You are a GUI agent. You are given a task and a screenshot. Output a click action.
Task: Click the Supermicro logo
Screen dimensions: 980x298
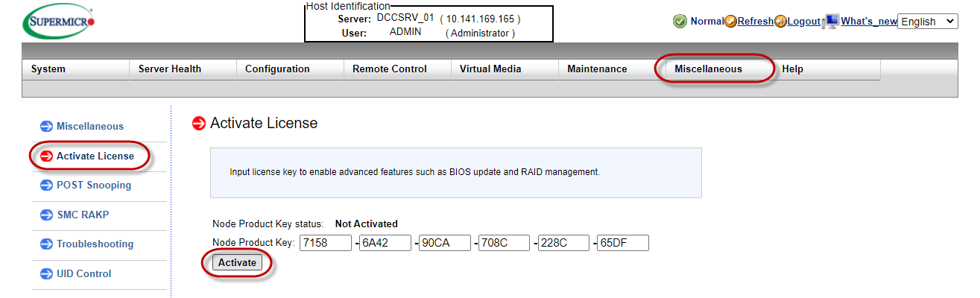[x=59, y=24]
